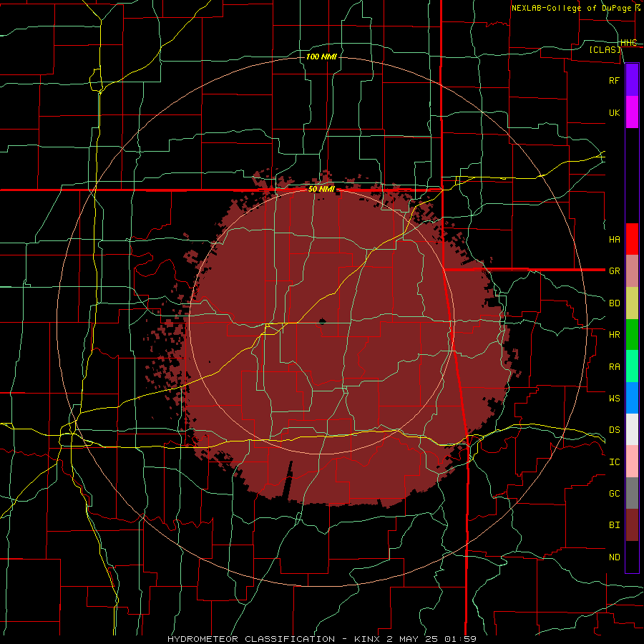The width and height of the screenshot is (644, 644).
Task: Click the HR legend label
Action: 615,335
